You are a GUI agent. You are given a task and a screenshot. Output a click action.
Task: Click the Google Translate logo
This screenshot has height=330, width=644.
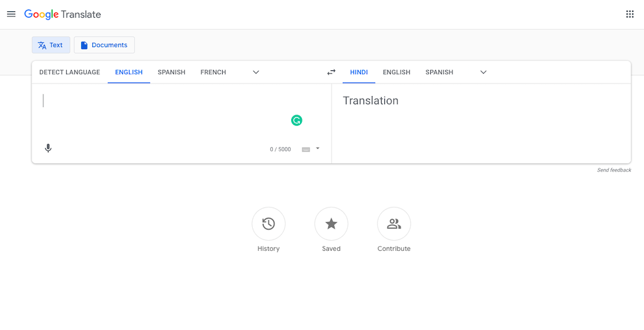click(62, 14)
